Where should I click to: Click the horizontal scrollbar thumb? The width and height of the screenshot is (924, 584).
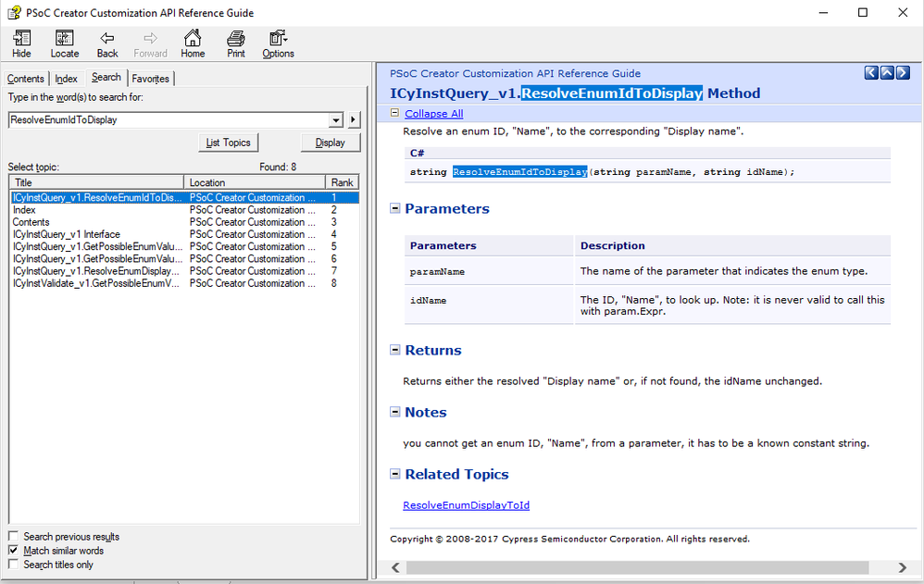(x=637, y=567)
